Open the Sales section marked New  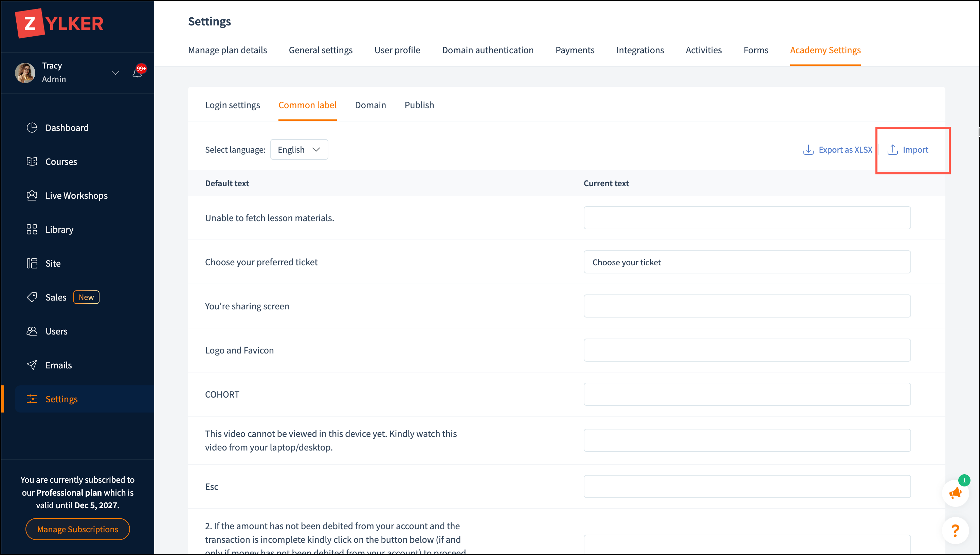point(56,297)
